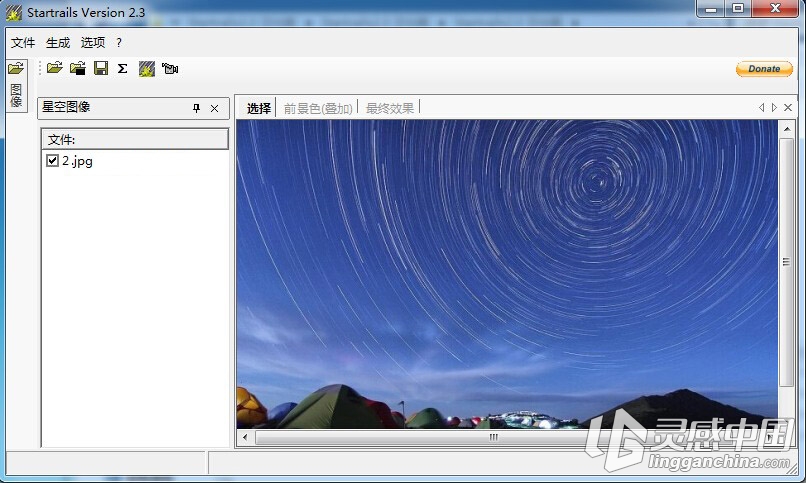Uncheck the 2.jpg checkbox
The width and height of the screenshot is (806, 483).
tap(52, 160)
